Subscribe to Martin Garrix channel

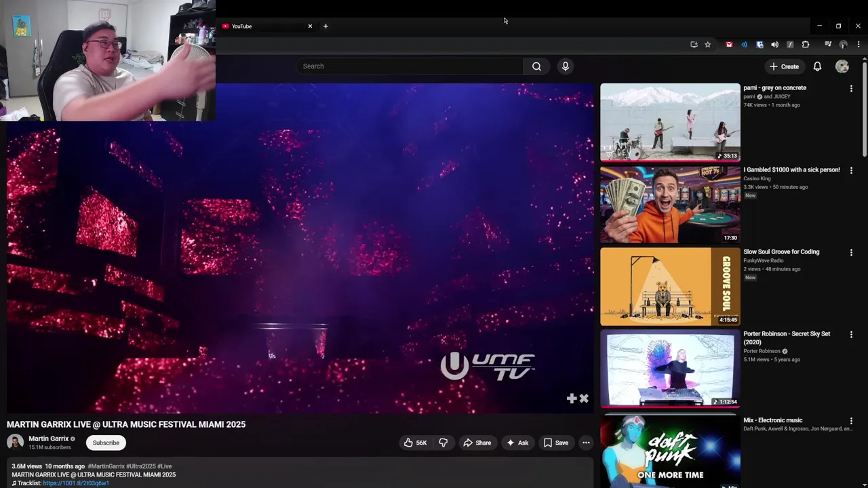(x=106, y=443)
